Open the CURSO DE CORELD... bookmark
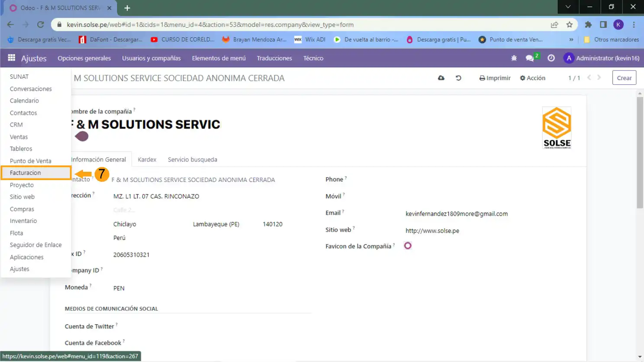 [x=183, y=39]
